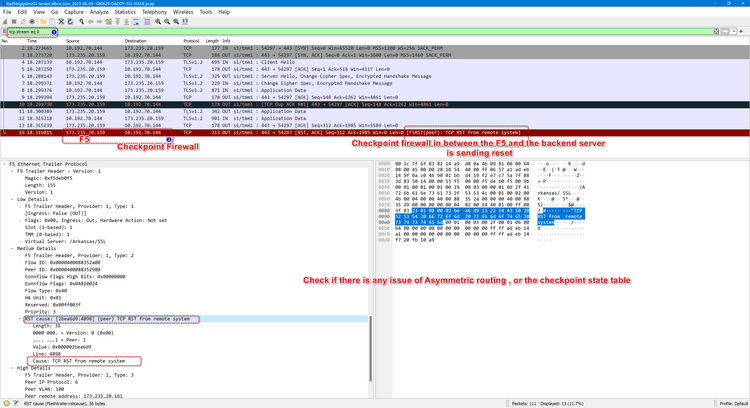750x408 pixels.
Task: Collapse the RST cause row
Action: pos(20,319)
